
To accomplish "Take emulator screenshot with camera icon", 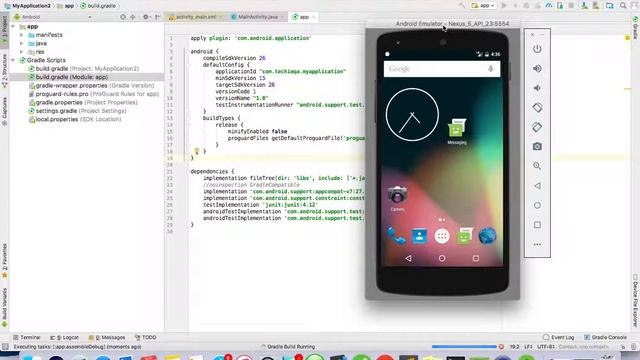I will click(537, 147).
